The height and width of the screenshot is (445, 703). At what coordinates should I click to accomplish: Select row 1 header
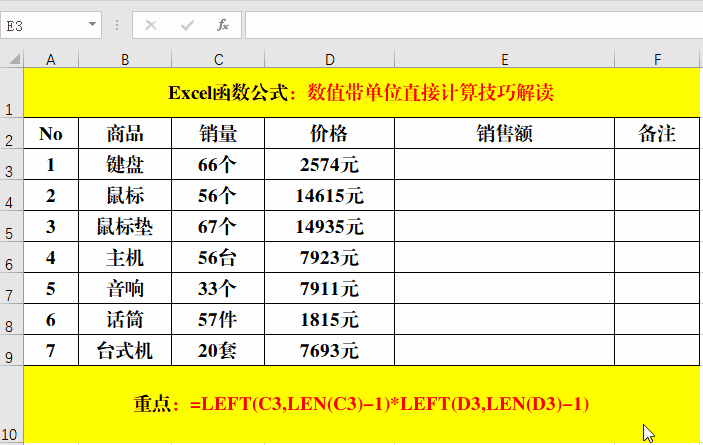(12, 93)
